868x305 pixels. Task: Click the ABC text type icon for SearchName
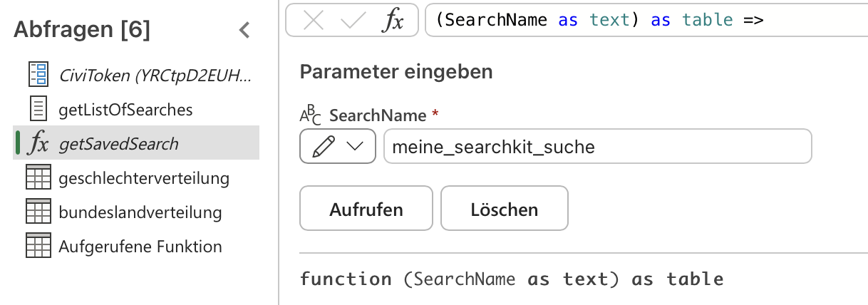[310, 115]
